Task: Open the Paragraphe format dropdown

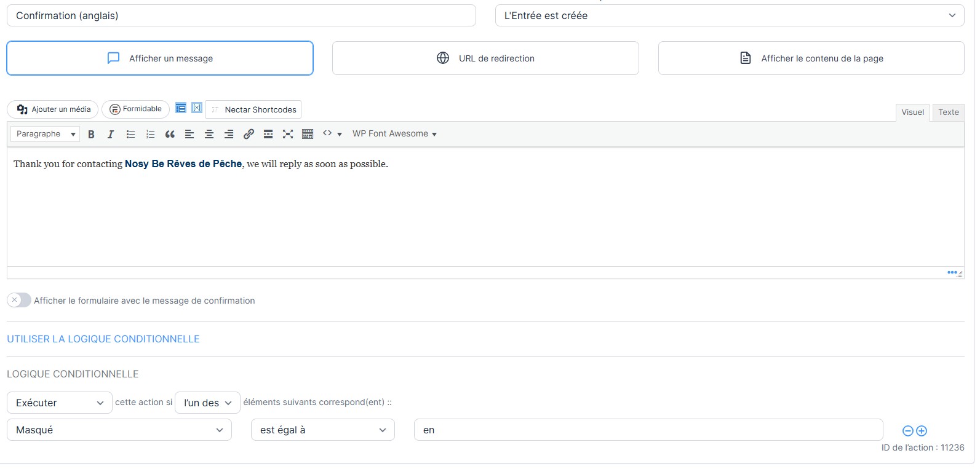Action: point(45,134)
